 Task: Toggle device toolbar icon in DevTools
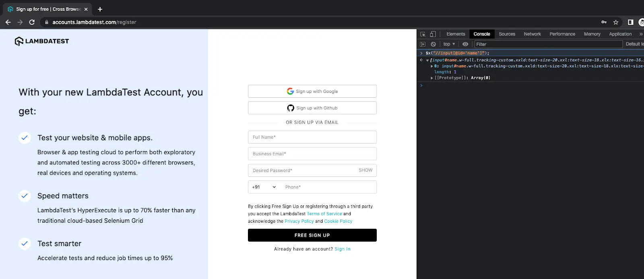433,34
